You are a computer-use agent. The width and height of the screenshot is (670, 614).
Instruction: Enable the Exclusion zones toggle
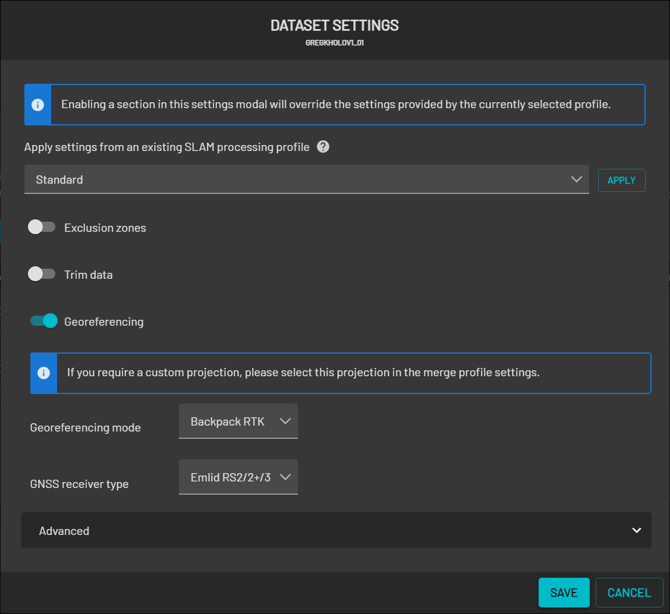42,227
